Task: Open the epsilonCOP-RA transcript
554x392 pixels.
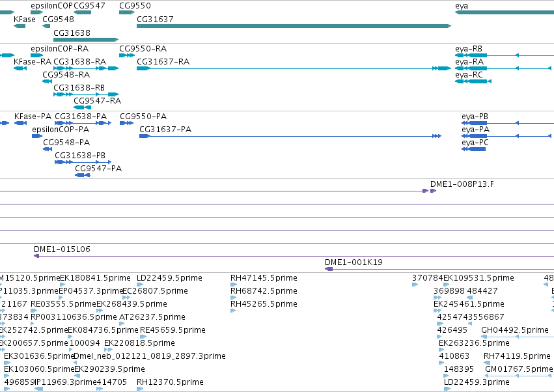Action: point(60,49)
